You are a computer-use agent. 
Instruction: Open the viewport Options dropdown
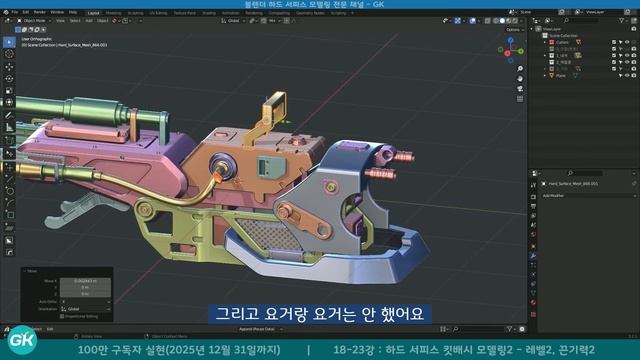514,30
